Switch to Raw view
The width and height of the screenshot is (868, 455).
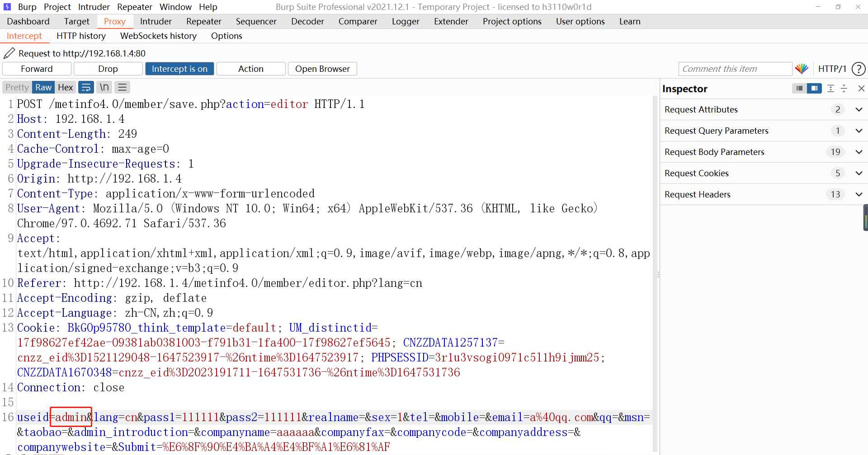(43, 87)
